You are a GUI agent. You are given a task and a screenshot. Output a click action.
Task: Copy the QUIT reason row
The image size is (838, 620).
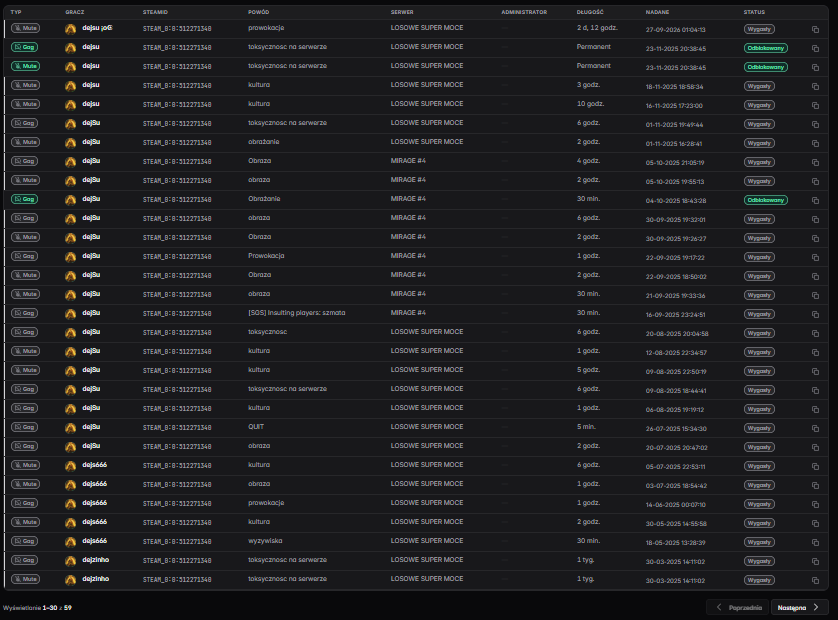[x=815, y=428]
